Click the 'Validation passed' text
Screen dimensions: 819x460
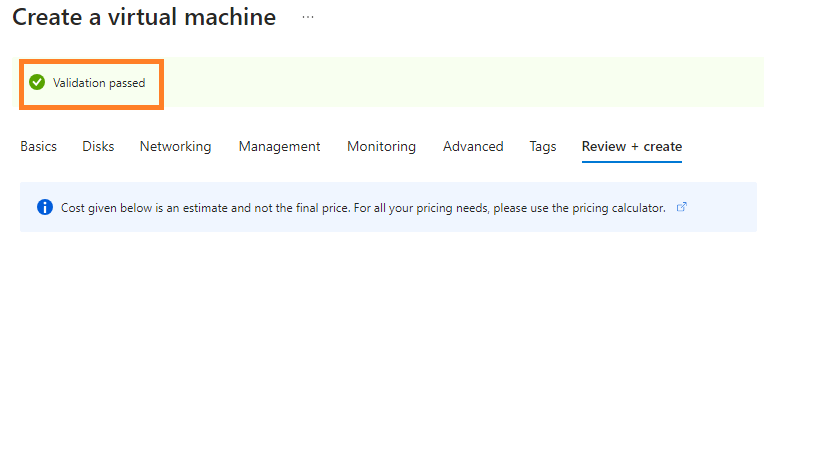pos(99,83)
